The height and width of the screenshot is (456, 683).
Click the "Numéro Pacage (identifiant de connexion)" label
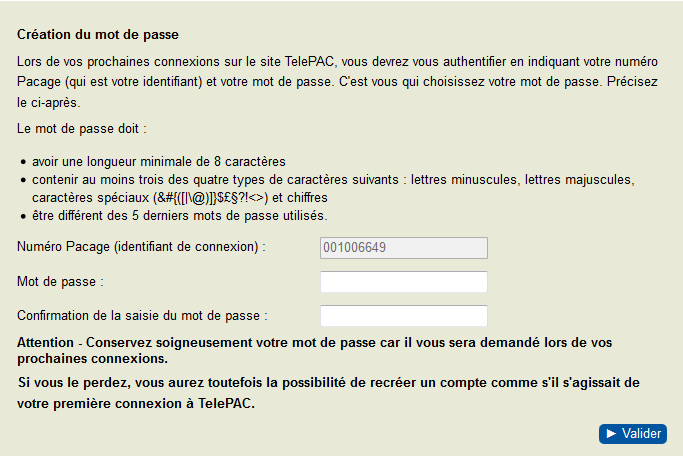(x=142, y=247)
